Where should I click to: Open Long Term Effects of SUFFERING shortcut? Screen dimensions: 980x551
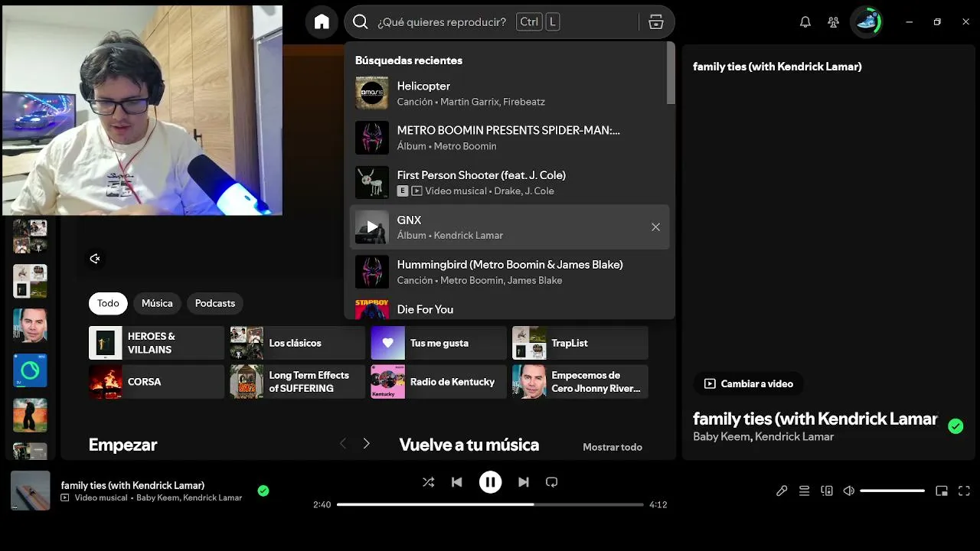(298, 382)
